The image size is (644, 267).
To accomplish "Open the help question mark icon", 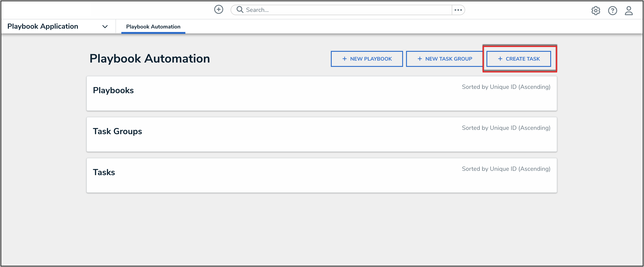I will coord(612,11).
